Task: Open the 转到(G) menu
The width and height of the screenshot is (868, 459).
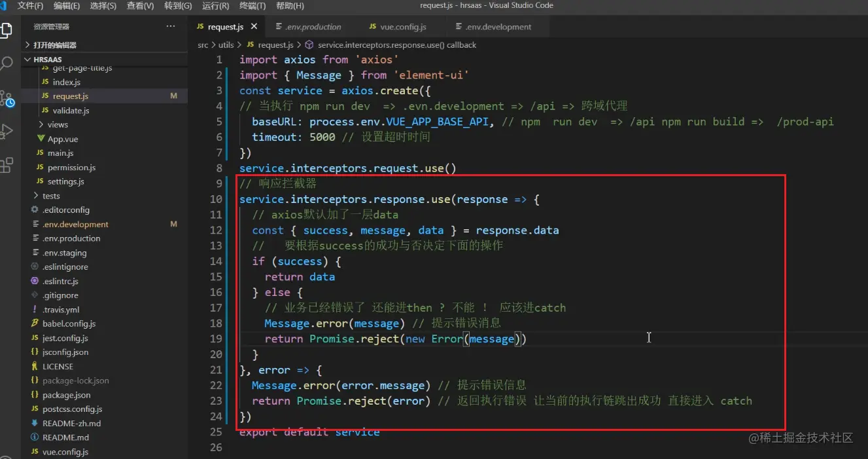Action: click(x=178, y=6)
